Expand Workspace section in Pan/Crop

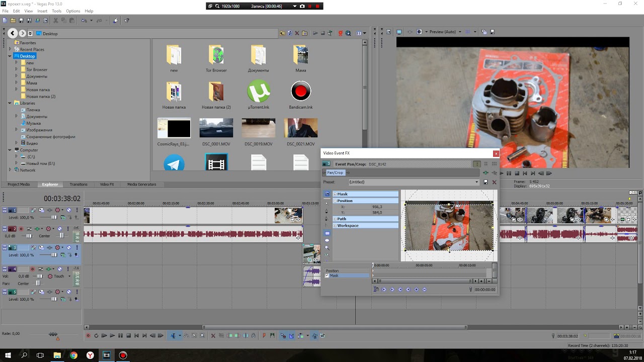[x=335, y=226]
